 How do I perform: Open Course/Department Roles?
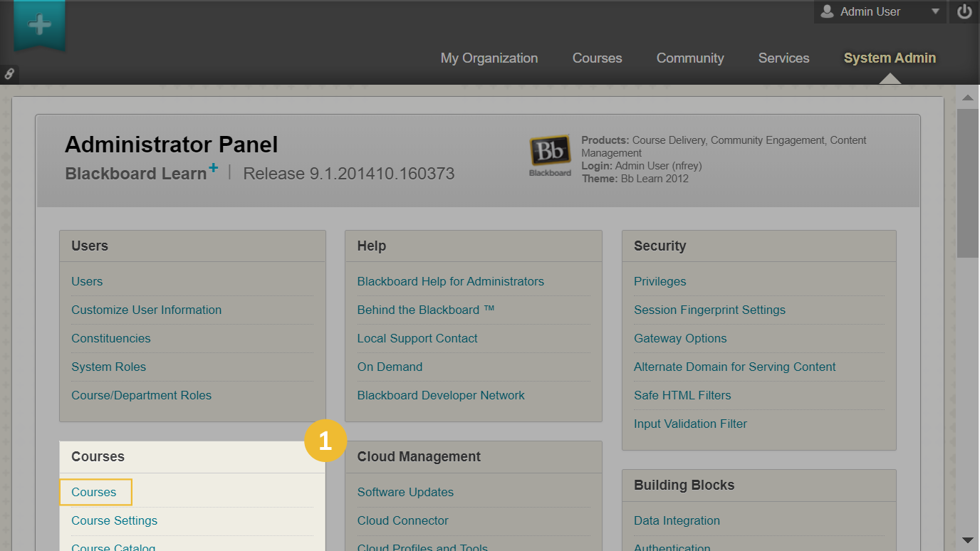pos(141,396)
